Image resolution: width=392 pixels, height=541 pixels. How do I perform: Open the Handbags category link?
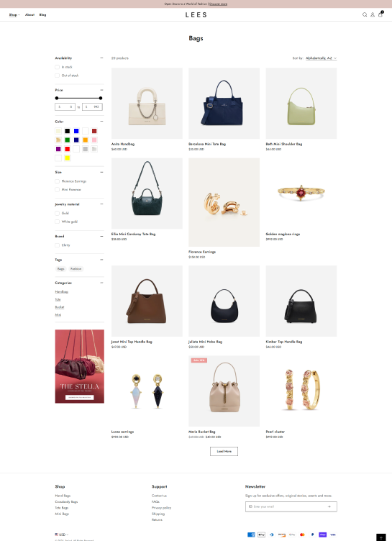[x=62, y=292]
